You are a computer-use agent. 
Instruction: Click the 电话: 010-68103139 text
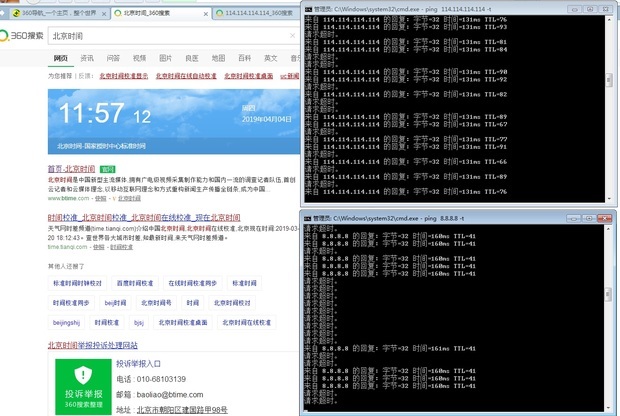[151, 379]
